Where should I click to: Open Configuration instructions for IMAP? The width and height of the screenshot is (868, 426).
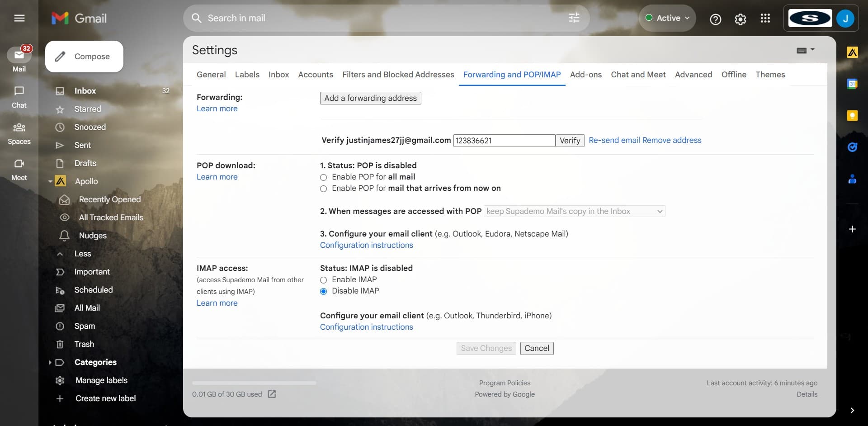[x=366, y=327]
